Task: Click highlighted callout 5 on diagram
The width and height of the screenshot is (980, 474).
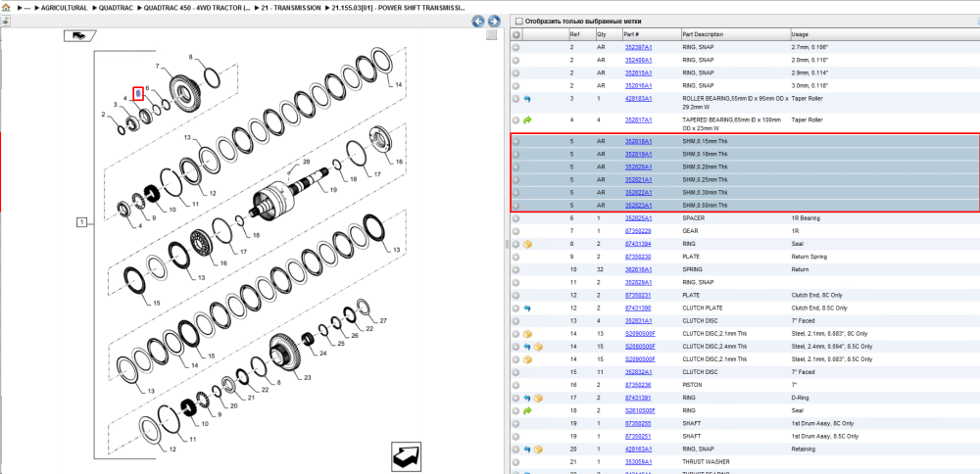Action: pyautogui.click(x=138, y=94)
